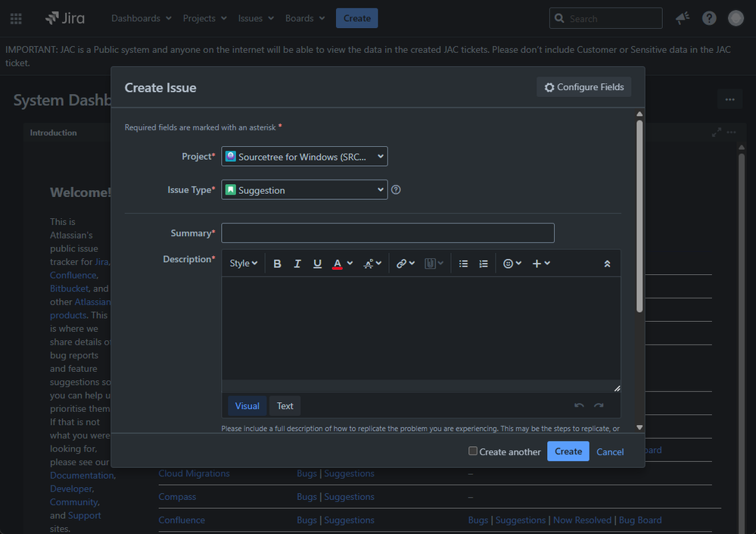The width and height of the screenshot is (756, 534).
Task: Click the Create button in top navigation
Action: pyautogui.click(x=356, y=18)
